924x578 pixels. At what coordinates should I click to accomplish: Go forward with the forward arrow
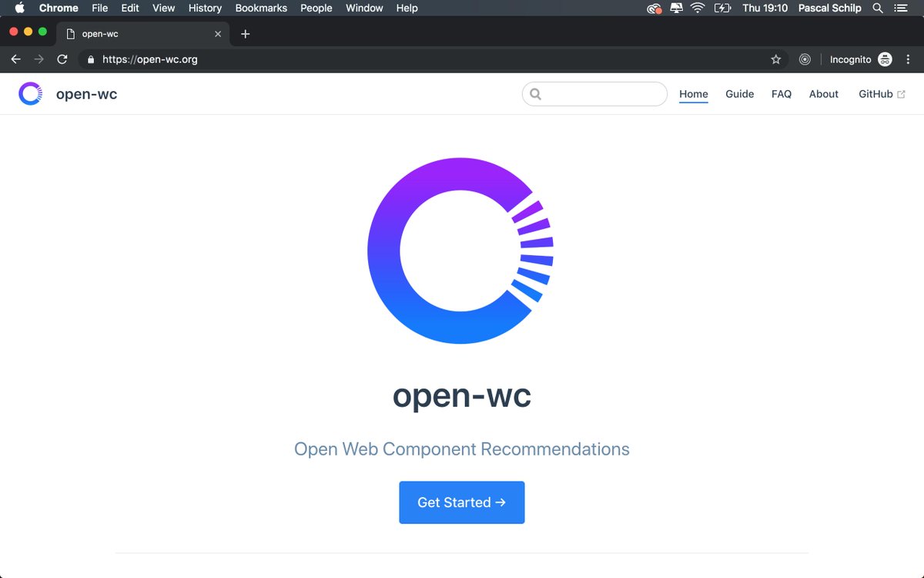39,59
